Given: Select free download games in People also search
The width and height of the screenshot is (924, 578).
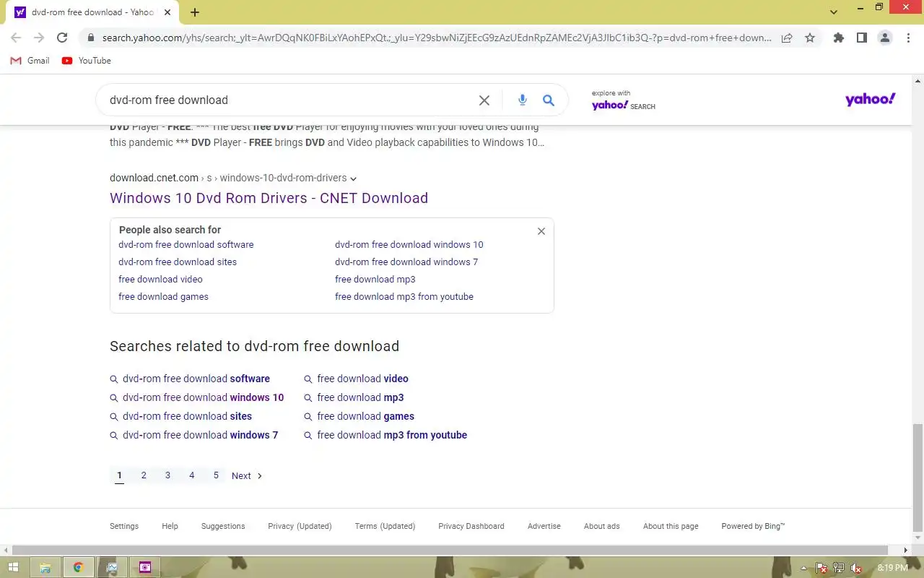Looking at the screenshot, I should click(163, 297).
